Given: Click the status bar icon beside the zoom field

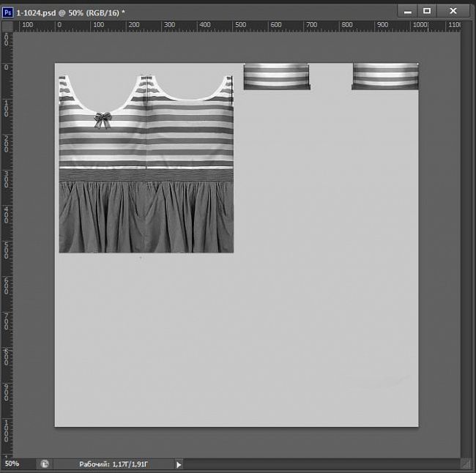Looking at the screenshot, I should (45, 463).
